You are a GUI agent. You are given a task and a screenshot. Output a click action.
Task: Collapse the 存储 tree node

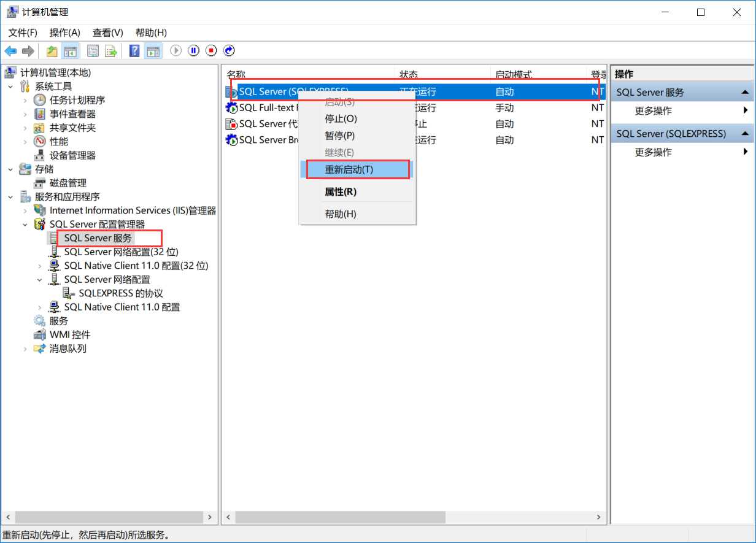pos(10,169)
